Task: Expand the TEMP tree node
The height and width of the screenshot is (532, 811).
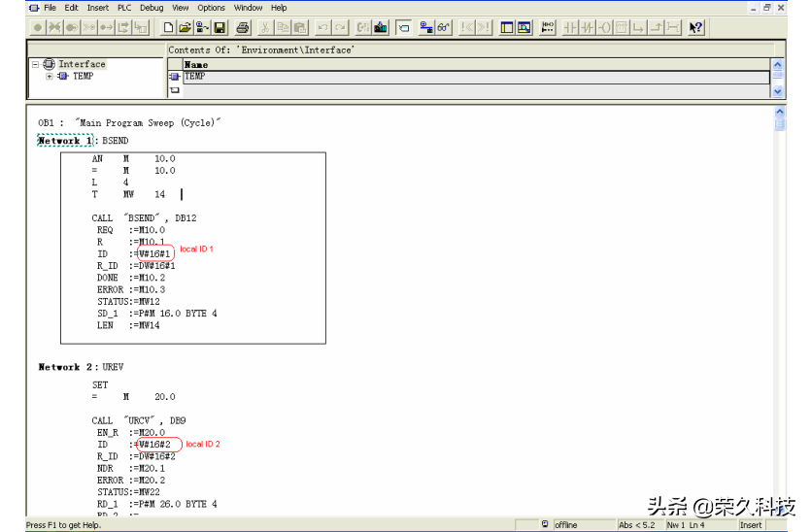Action: coord(50,77)
